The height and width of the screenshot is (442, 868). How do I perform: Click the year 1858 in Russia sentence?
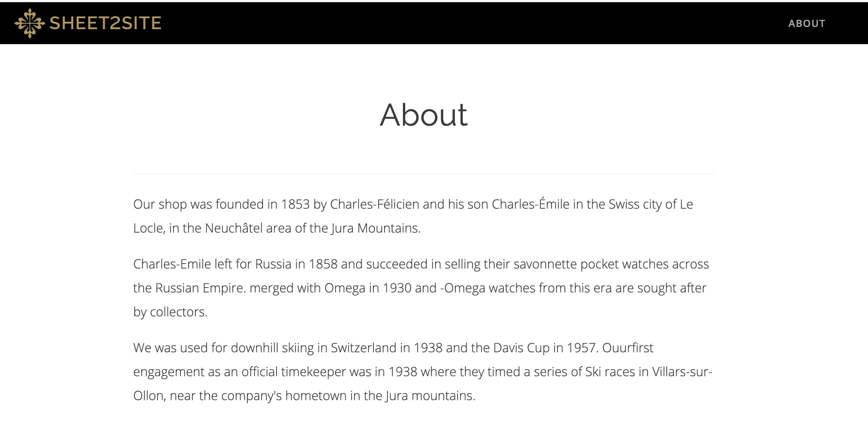pyautogui.click(x=323, y=264)
